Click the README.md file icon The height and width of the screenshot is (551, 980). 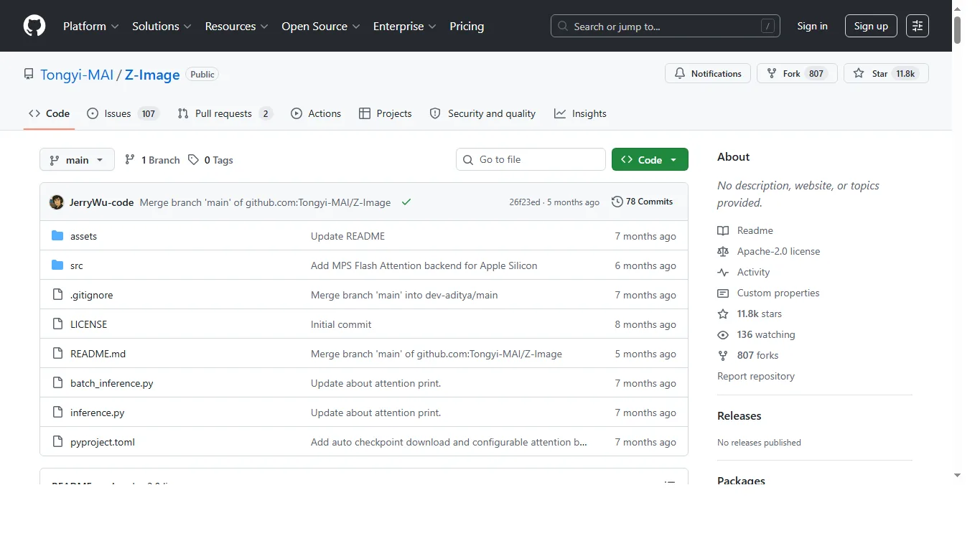point(58,354)
